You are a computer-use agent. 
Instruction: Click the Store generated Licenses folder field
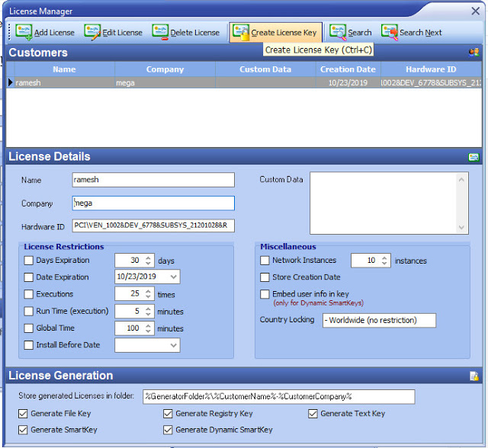[278, 397]
